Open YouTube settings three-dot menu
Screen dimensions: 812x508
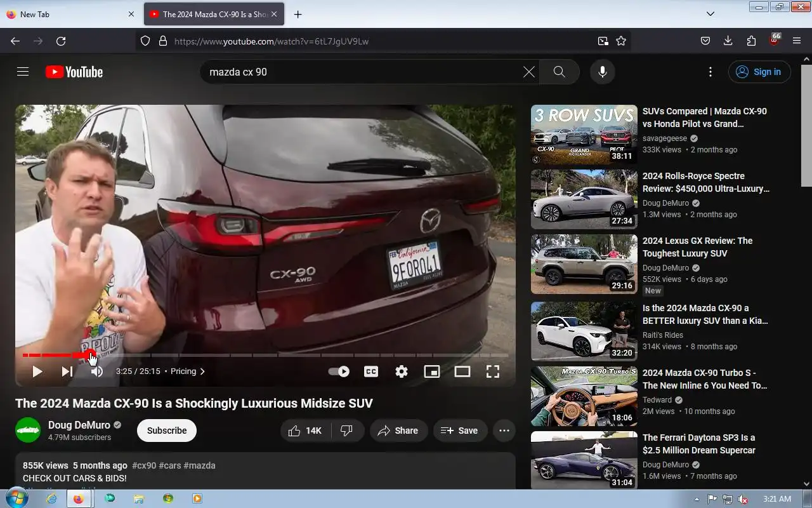[710, 72]
